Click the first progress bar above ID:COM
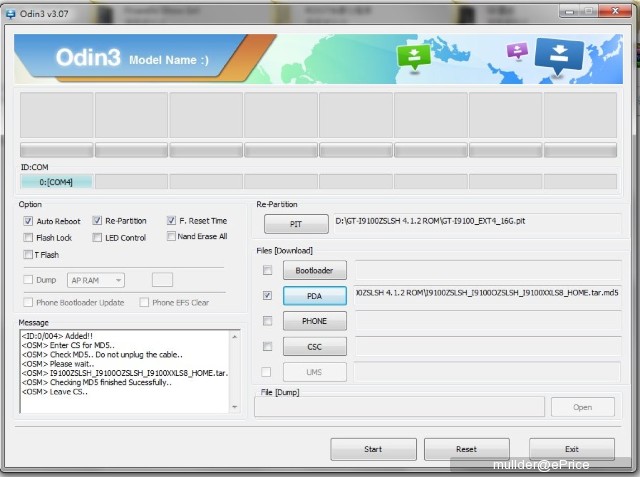This screenshot has width=640, height=477. [56, 150]
